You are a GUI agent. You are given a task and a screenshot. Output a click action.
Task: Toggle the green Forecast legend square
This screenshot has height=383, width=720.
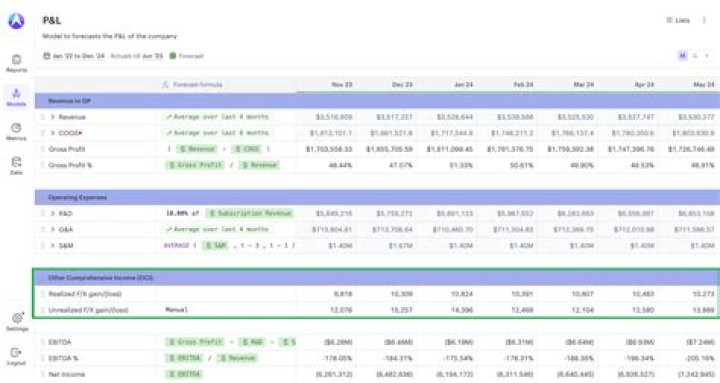[173, 56]
